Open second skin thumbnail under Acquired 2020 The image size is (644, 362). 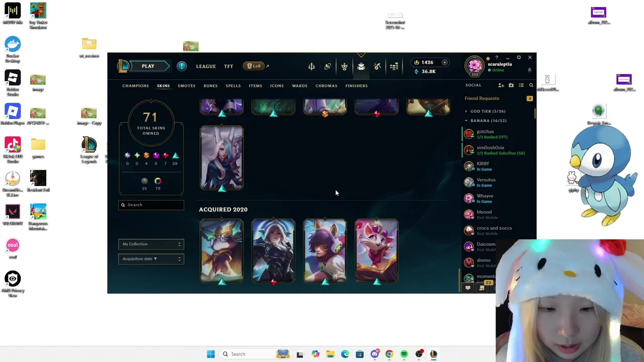[x=273, y=251]
